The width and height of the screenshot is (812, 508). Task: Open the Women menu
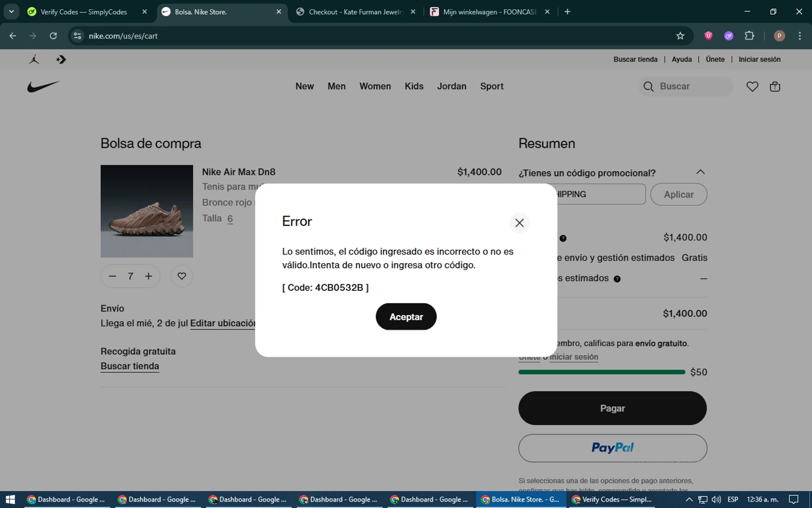coord(375,87)
